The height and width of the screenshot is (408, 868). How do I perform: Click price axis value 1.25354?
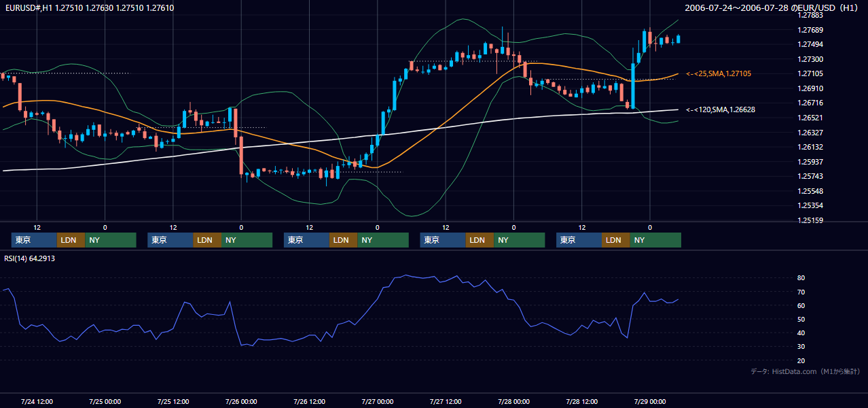[811, 205]
